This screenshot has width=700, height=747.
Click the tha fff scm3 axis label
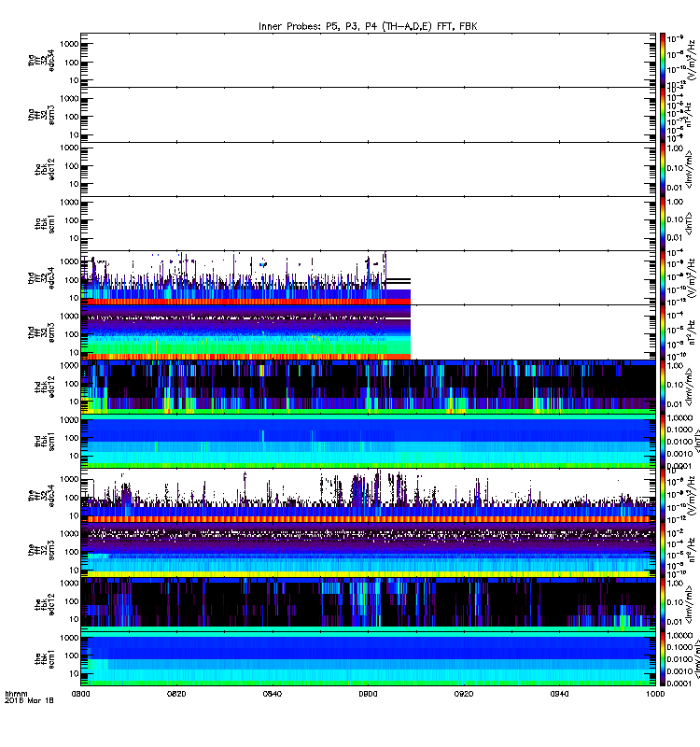click(x=41, y=115)
